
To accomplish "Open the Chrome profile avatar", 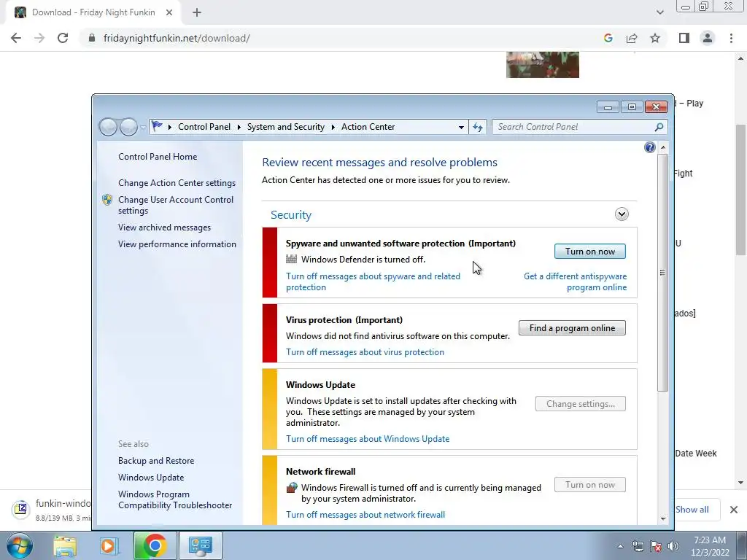I will tap(708, 38).
